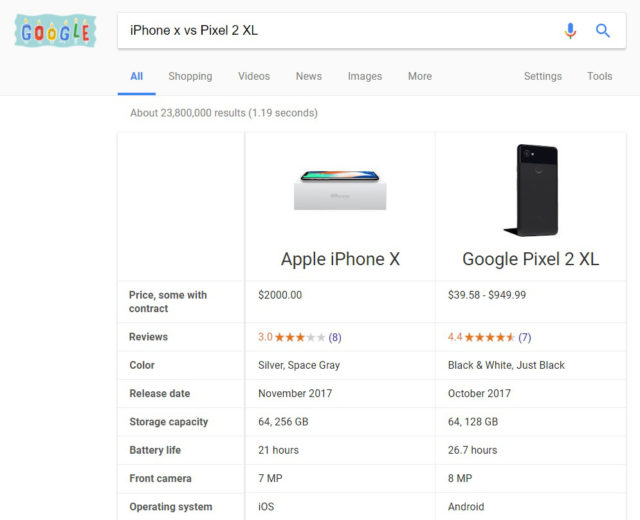
Task: Expand the Tools search filters
Action: pos(600,76)
